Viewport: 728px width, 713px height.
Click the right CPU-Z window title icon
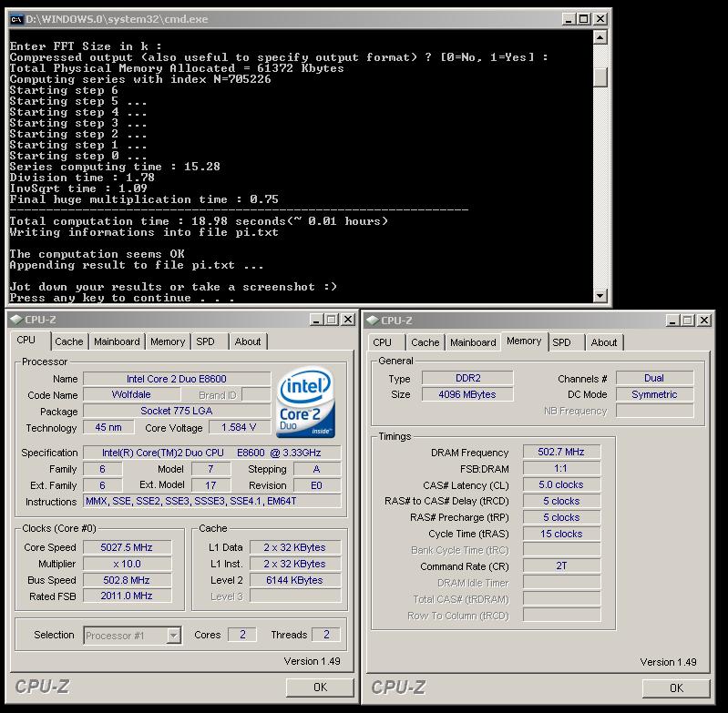pos(373,321)
